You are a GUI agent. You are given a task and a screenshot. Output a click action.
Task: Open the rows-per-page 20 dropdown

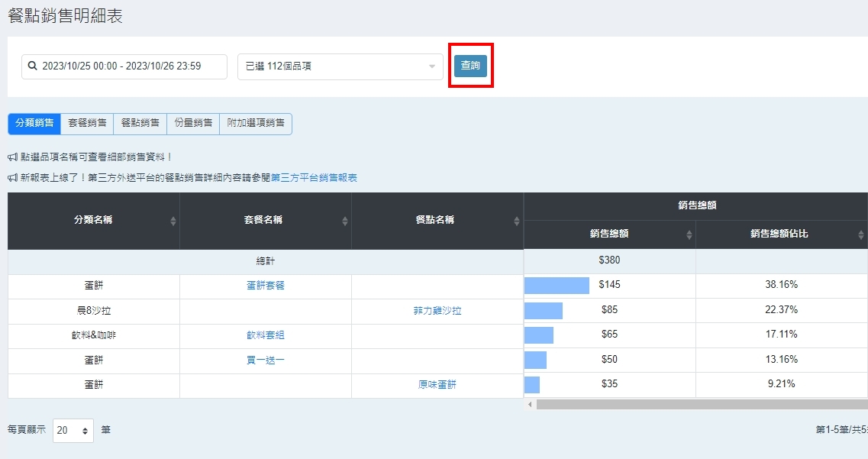pos(73,431)
